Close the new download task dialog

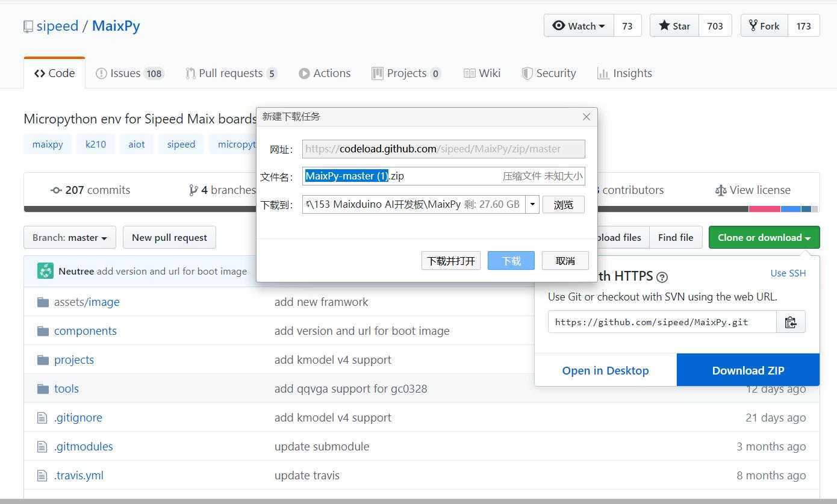[587, 117]
